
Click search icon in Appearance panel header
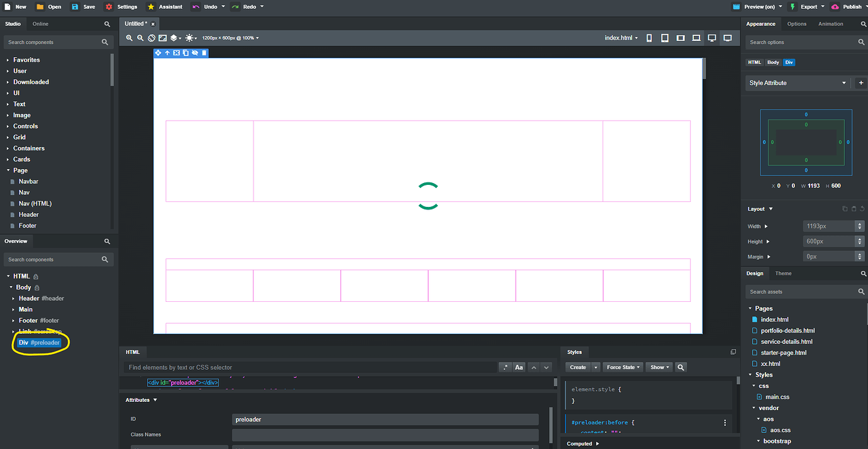tap(863, 24)
